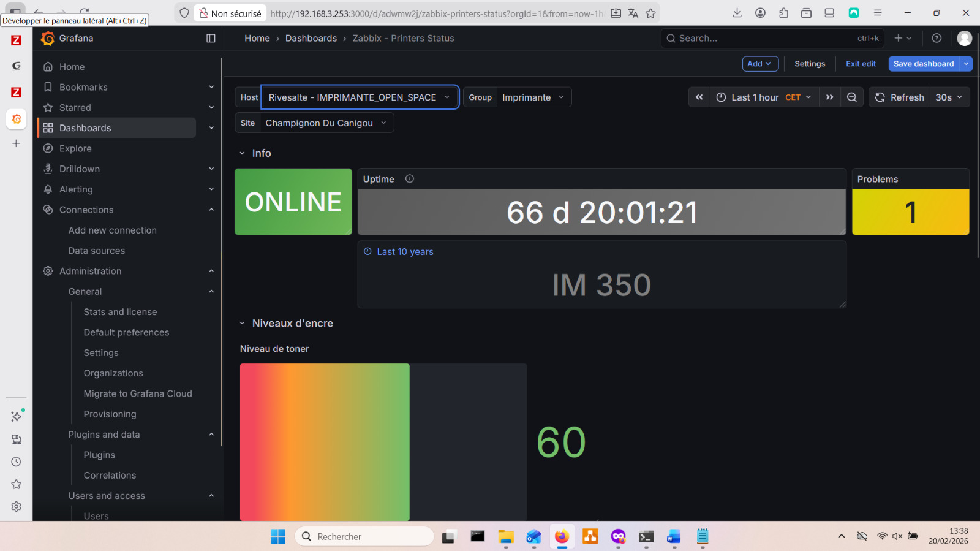This screenshot has width=980, height=551.
Task: Open the bookmarks star icon in the browser sidebar
Action: (x=17, y=484)
